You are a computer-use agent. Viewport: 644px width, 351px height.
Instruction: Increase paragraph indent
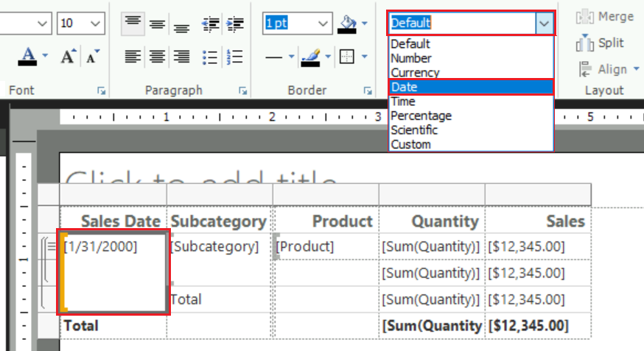tap(235, 24)
